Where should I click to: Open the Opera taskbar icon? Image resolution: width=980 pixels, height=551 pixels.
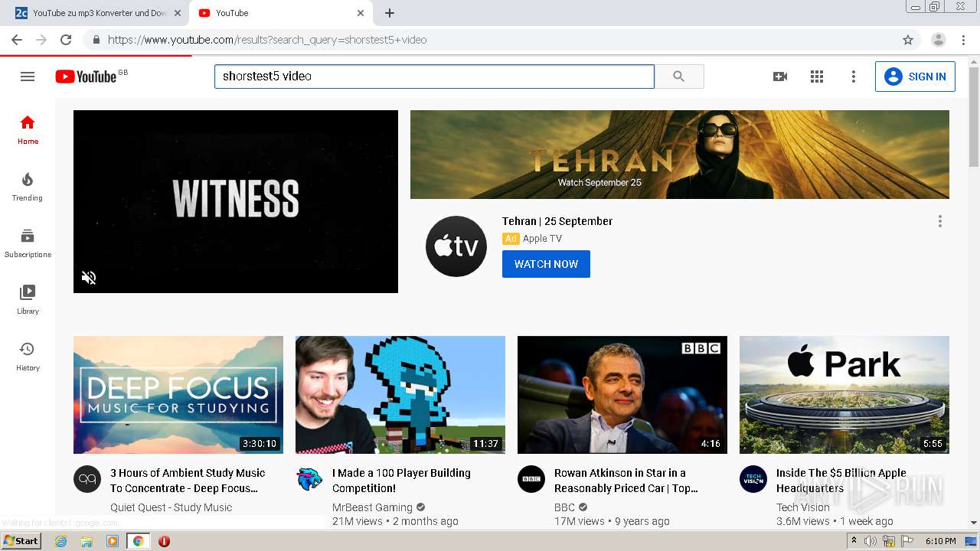click(164, 541)
